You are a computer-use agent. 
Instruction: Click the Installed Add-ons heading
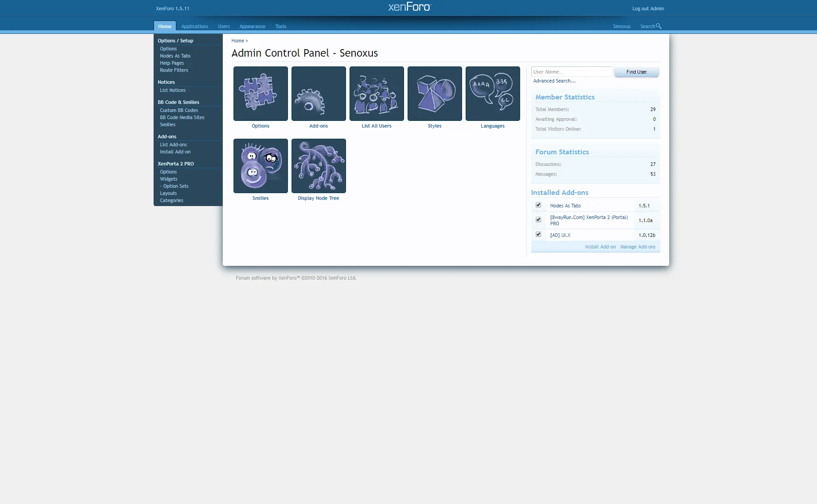(x=560, y=193)
